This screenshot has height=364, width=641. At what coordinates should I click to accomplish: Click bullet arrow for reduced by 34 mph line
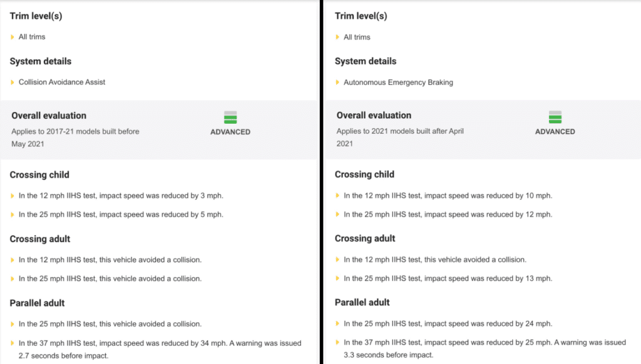click(13, 343)
